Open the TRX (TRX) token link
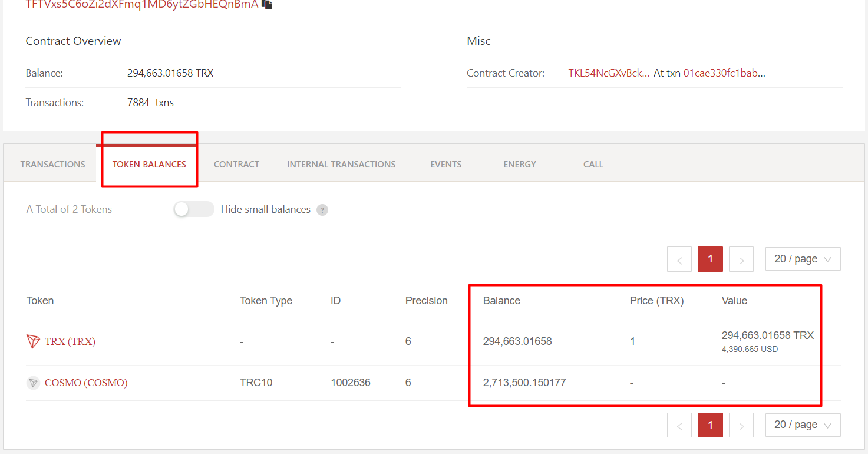 click(70, 341)
